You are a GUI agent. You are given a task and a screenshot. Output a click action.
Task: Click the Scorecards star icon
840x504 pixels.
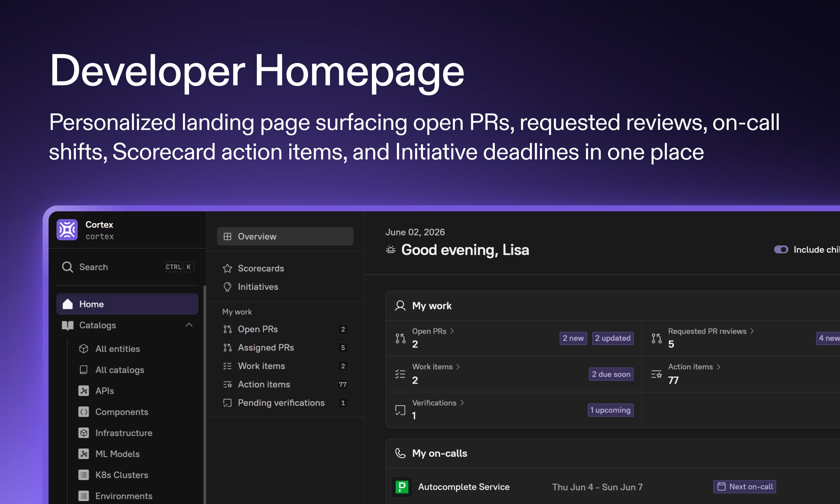click(227, 268)
